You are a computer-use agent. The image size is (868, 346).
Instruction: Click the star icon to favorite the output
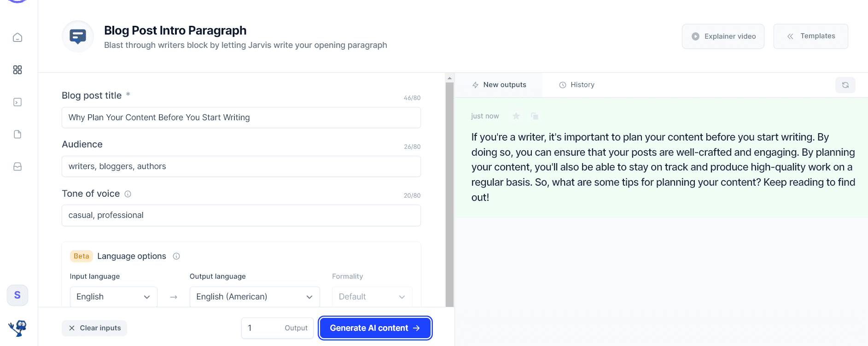(516, 116)
